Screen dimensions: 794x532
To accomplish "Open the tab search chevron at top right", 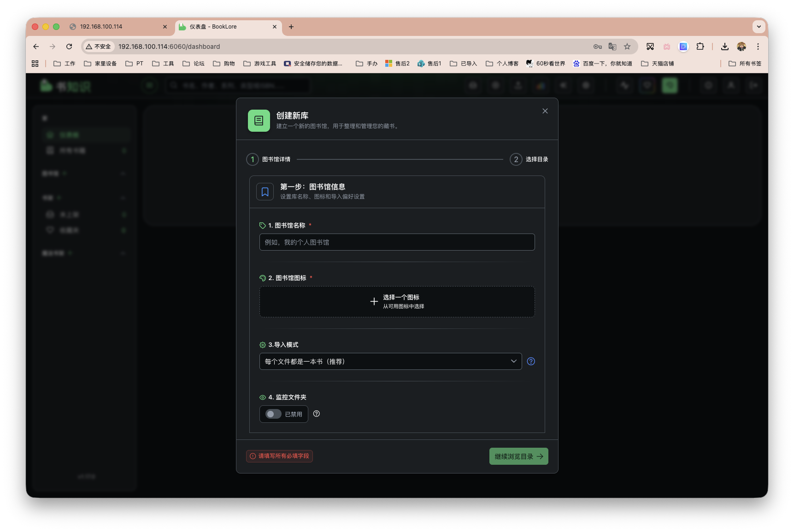I will [x=759, y=27].
